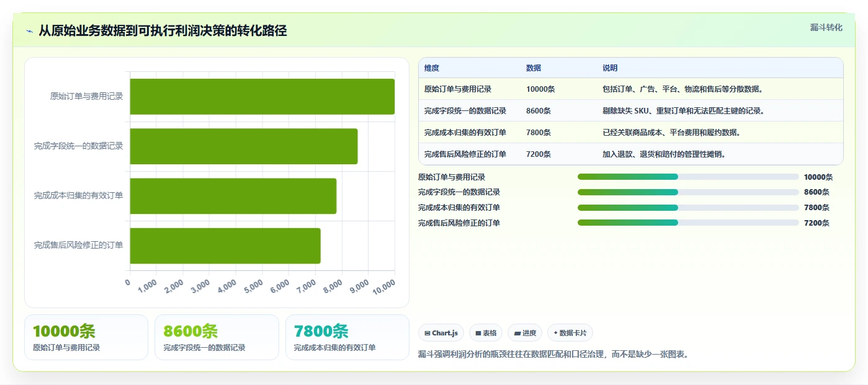The width and height of the screenshot is (868, 385).
Task: Click table value 7200条
Action: pyautogui.click(x=539, y=154)
